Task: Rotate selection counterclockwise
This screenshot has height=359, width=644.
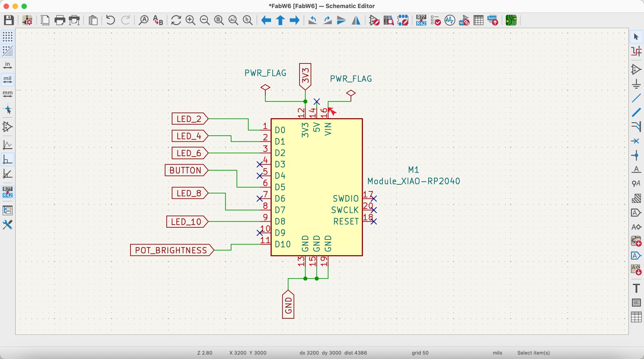Action: [x=313, y=20]
